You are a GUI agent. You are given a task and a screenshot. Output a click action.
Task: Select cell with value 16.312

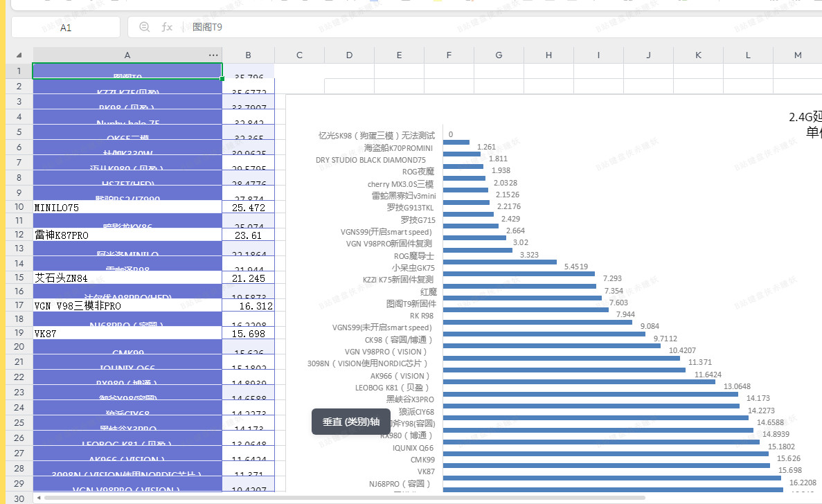(x=248, y=305)
